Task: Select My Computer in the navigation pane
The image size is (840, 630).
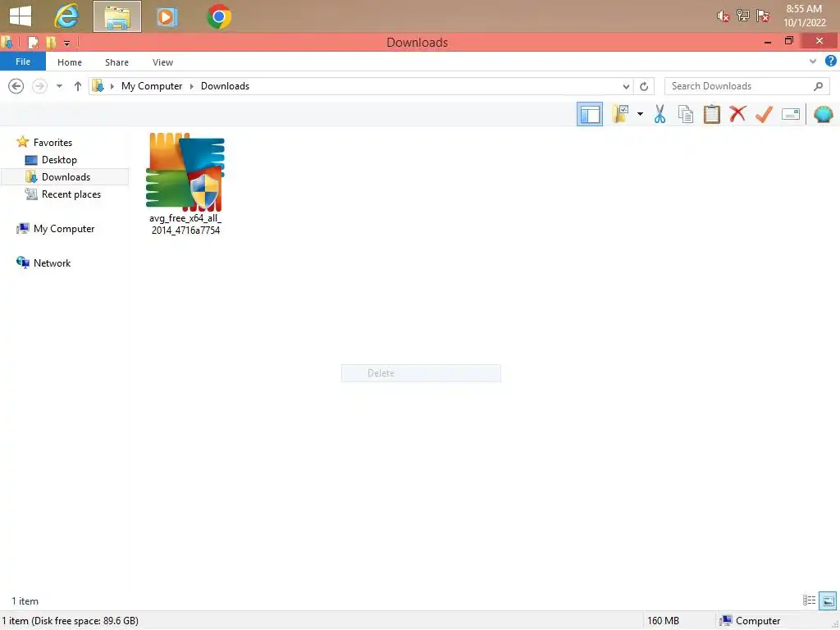Action: tap(64, 229)
